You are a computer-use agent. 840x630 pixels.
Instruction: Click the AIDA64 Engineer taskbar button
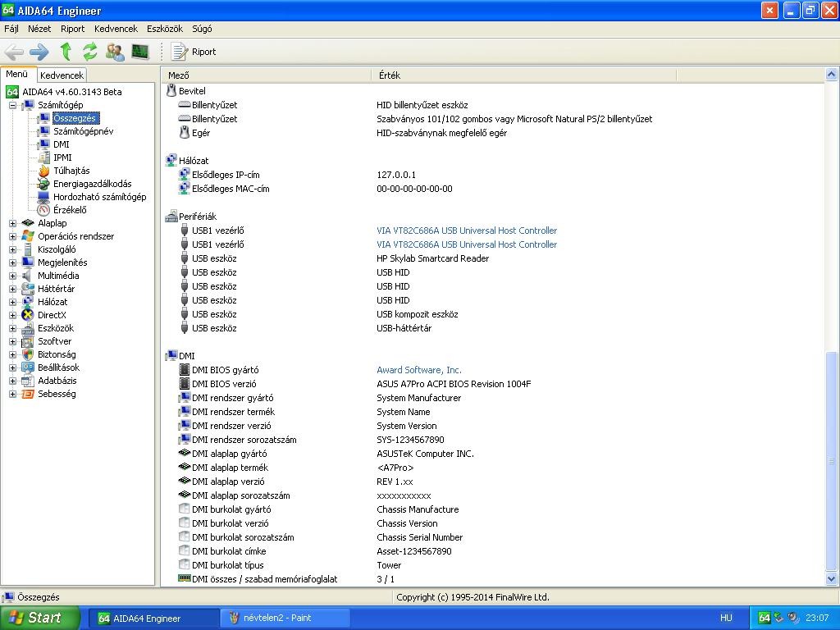tap(153, 618)
